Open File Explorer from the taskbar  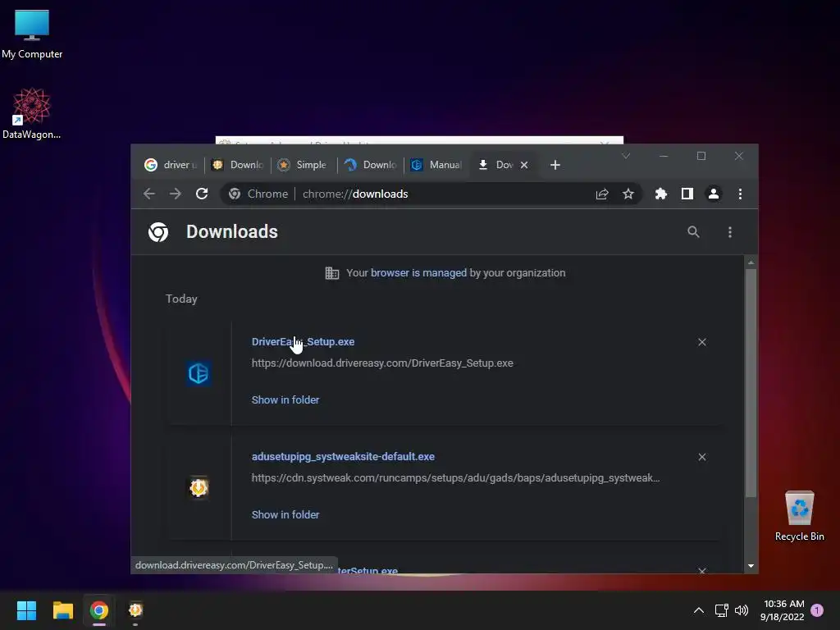point(62,610)
